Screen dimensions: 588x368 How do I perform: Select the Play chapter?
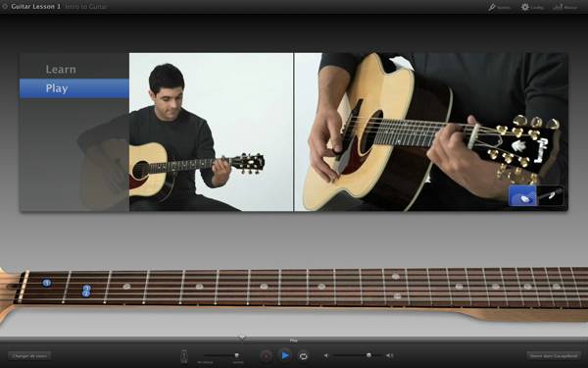[74, 88]
